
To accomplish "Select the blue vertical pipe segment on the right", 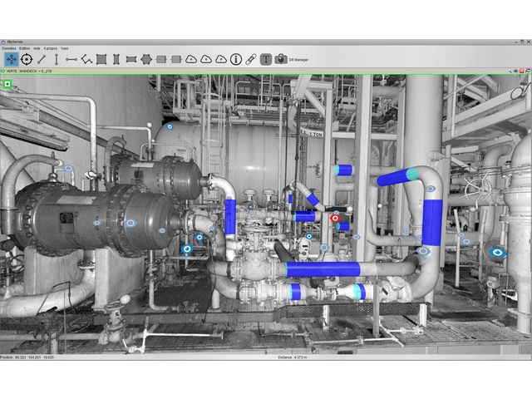I will click(x=431, y=222).
